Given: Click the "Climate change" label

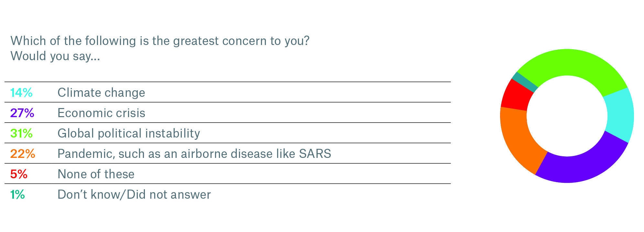Looking at the screenshot, I should point(101,93).
